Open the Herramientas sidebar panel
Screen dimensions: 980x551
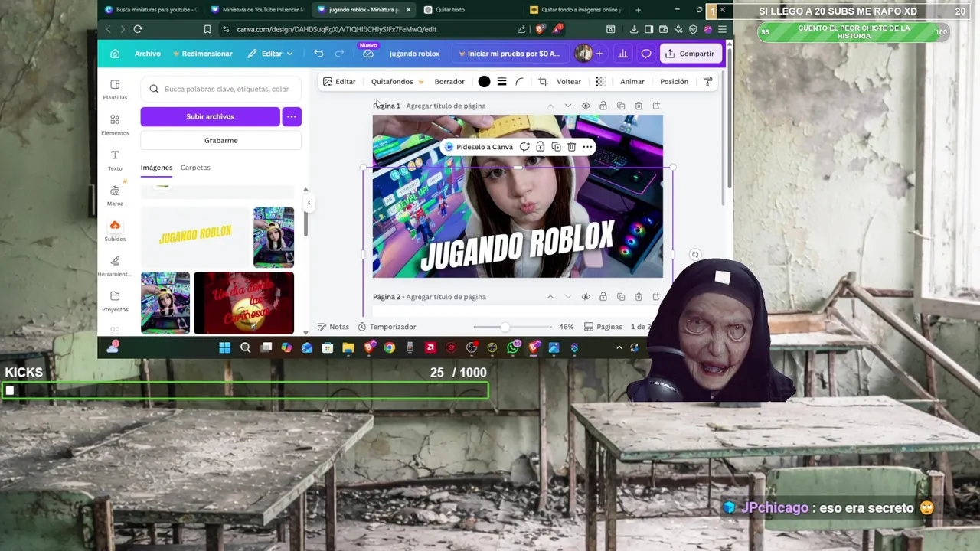(x=115, y=266)
